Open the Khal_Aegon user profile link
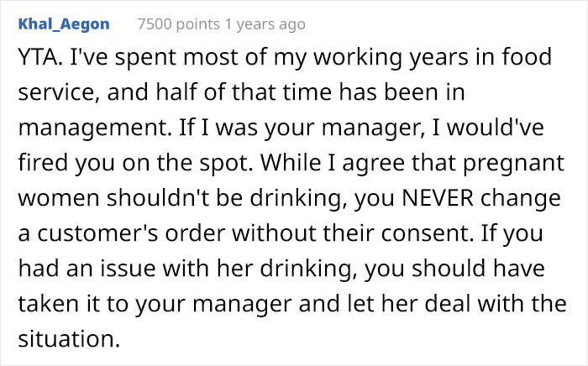Image resolution: width=588 pixels, height=366 pixels. coord(64,24)
